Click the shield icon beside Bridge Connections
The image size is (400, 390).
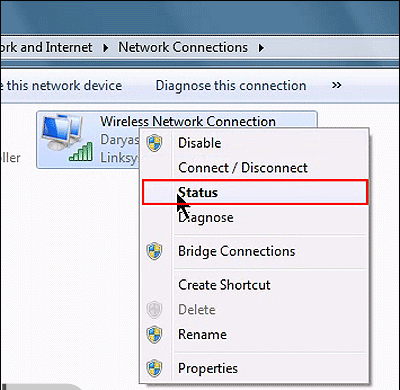pyautogui.click(x=154, y=251)
